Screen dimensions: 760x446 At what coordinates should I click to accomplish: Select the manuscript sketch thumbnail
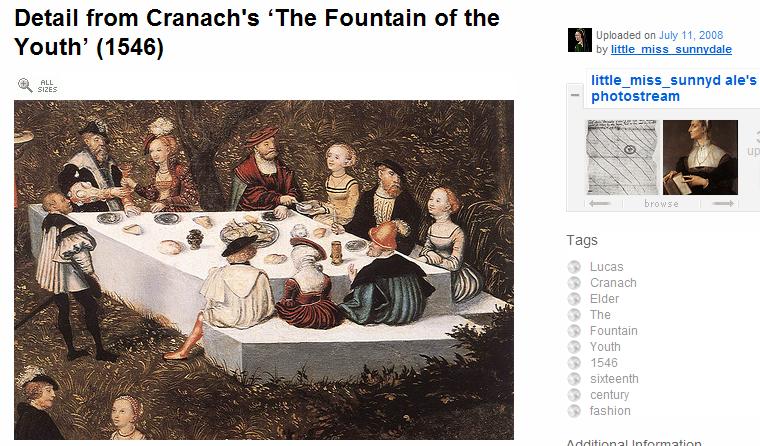coord(622,158)
